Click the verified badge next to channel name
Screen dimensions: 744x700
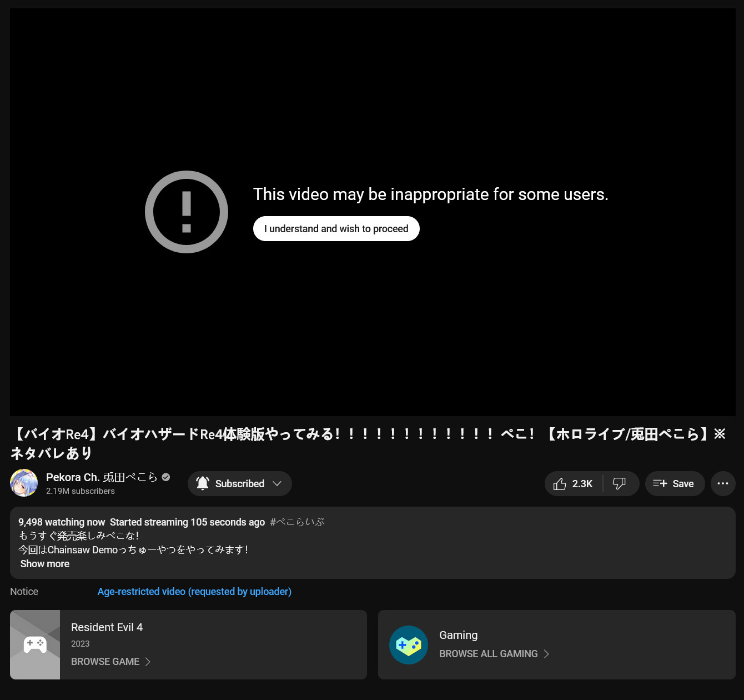(x=165, y=477)
